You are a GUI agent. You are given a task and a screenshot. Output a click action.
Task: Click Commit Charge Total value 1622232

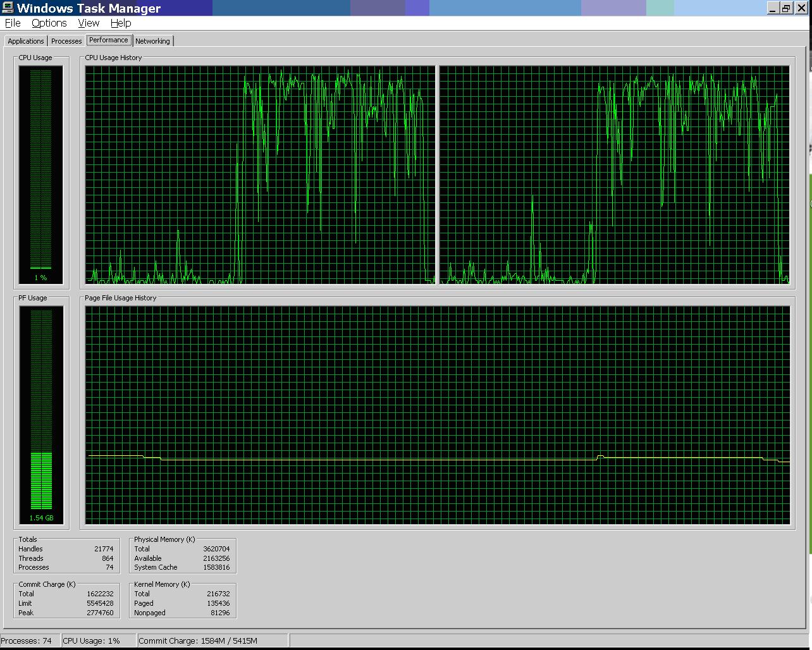[x=101, y=594]
